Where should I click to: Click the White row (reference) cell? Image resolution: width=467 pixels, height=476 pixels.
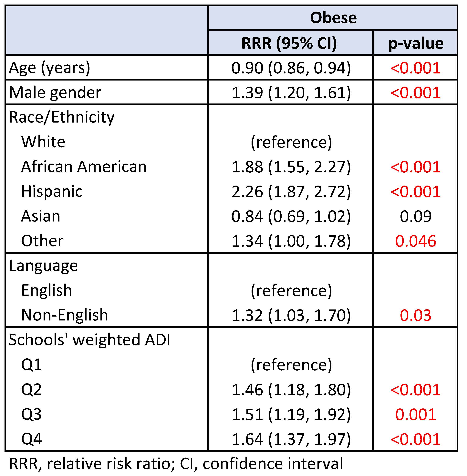point(291,142)
